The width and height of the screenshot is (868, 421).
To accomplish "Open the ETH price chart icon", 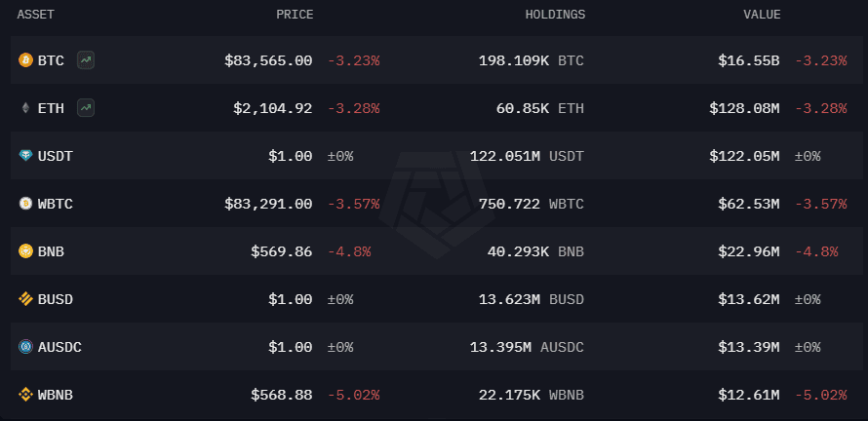I will click(x=86, y=108).
